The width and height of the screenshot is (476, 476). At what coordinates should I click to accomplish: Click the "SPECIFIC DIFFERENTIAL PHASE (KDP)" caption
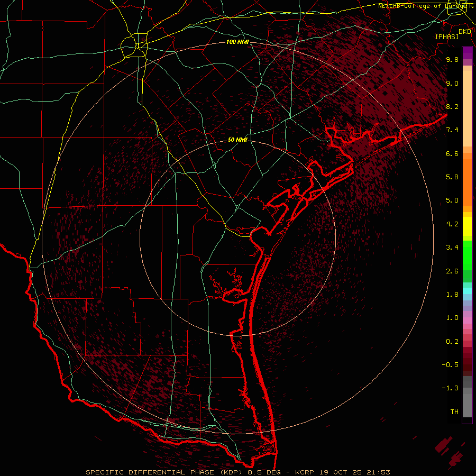tap(164, 472)
